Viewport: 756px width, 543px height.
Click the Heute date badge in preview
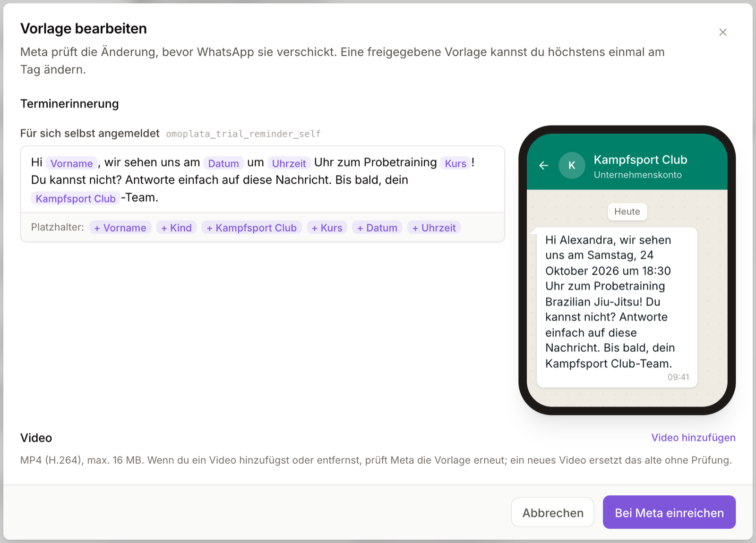pos(627,212)
